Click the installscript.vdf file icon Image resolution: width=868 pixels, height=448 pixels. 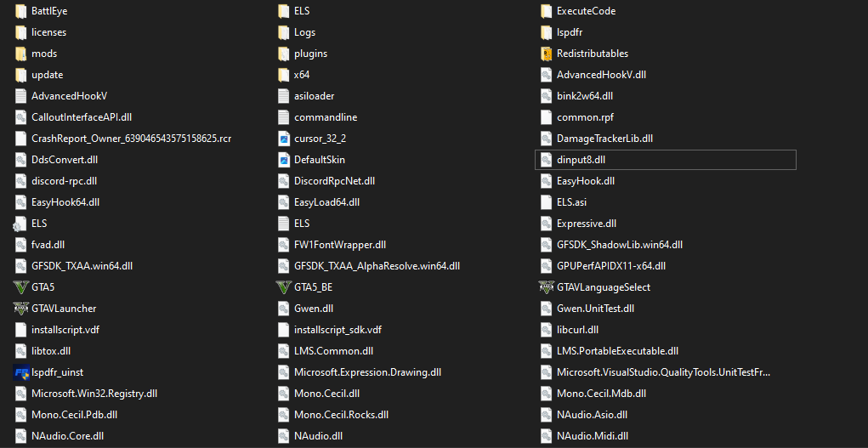[x=20, y=330]
